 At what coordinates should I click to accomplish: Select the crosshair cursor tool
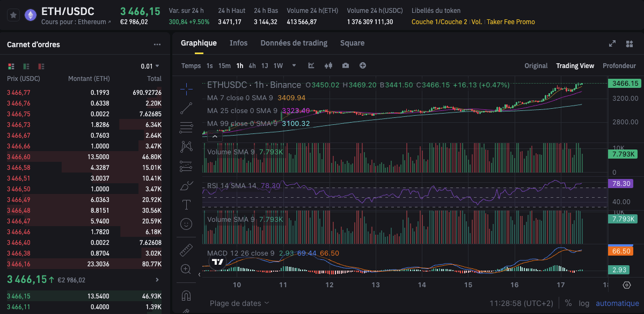tap(186, 88)
